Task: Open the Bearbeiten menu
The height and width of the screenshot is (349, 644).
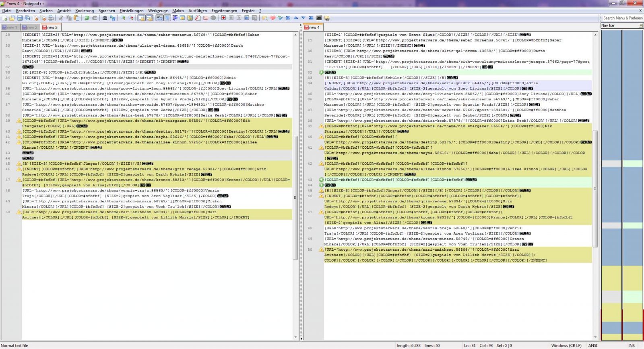Action: pos(25,10)
